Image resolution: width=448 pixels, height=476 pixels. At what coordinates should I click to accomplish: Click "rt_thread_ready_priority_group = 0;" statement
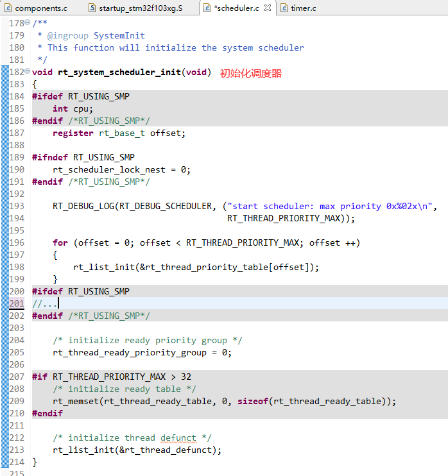tap(142, 352)
